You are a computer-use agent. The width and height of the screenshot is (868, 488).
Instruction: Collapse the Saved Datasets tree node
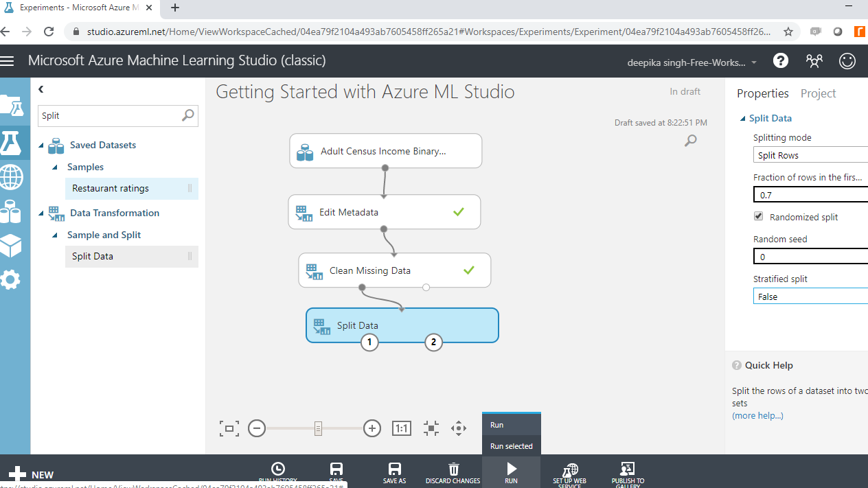(41, 146)
